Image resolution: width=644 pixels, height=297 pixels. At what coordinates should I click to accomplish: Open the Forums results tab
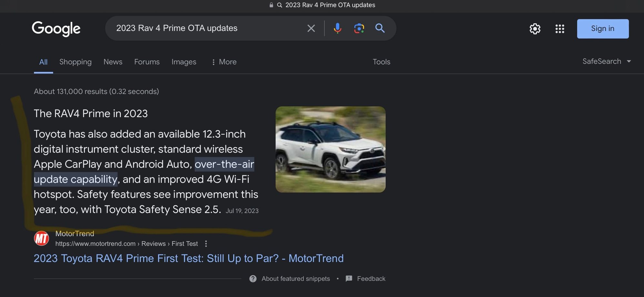click(x=147, y=62)
